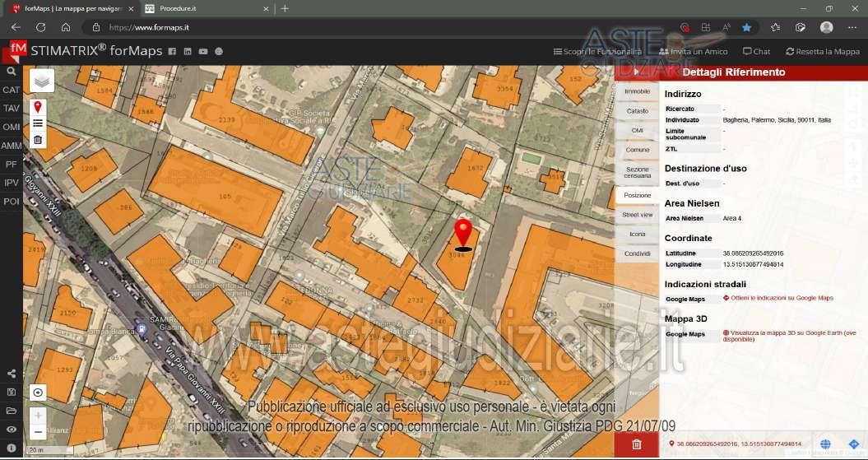Click the save disk icon in sidebar
The image size is (868, 460).
[x=12, y=393]
